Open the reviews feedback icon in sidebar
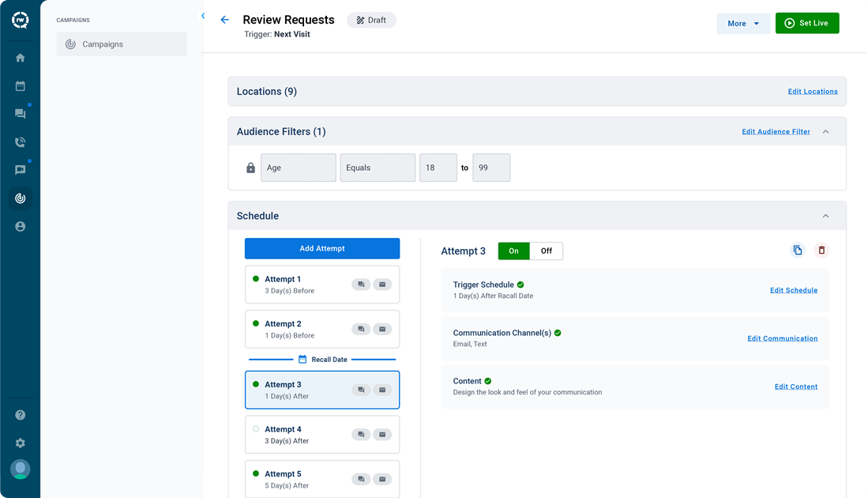The image size is (868, 498). click(x=20, y=170)
